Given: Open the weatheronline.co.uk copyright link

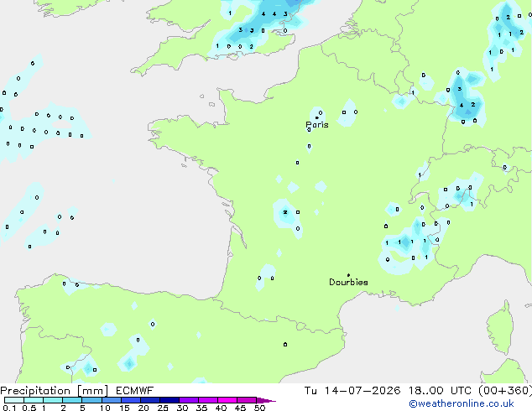Looking at the screenshot, I should click(462, 403).
